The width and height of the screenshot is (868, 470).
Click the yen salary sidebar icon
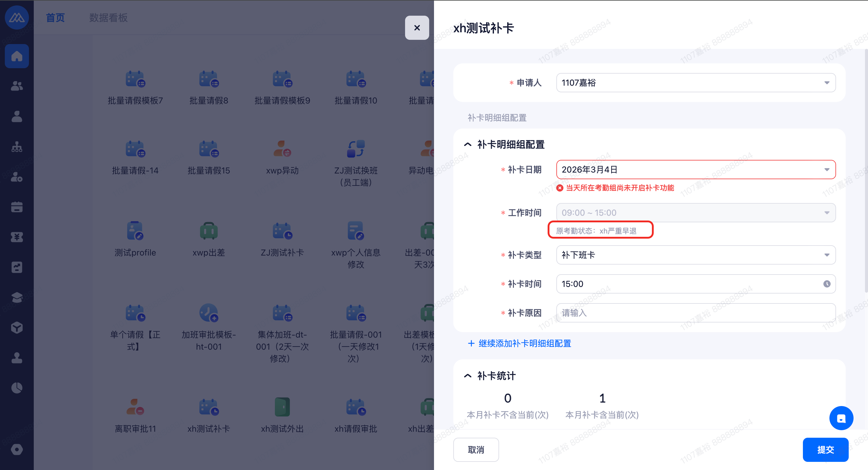(17, 237)
